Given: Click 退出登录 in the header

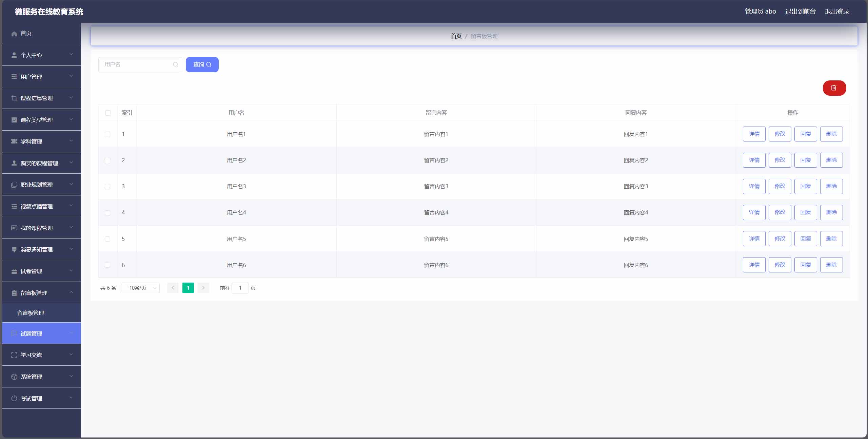Looking at the screenshot, I should tap(837, 12).
